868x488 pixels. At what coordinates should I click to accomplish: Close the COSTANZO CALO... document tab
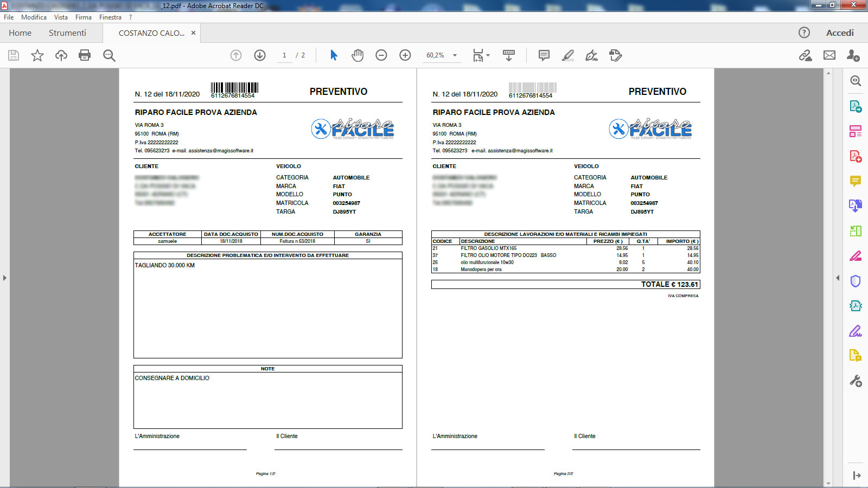coord(193,33)
